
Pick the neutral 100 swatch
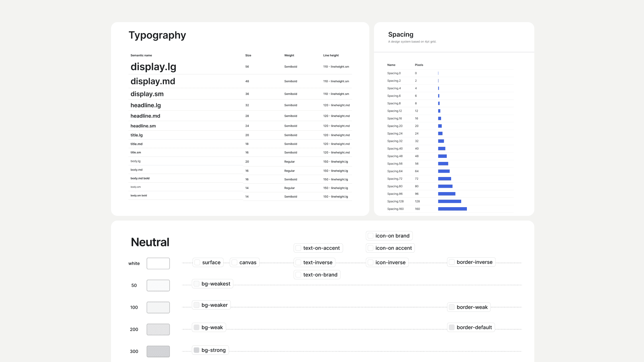point(158,307)
